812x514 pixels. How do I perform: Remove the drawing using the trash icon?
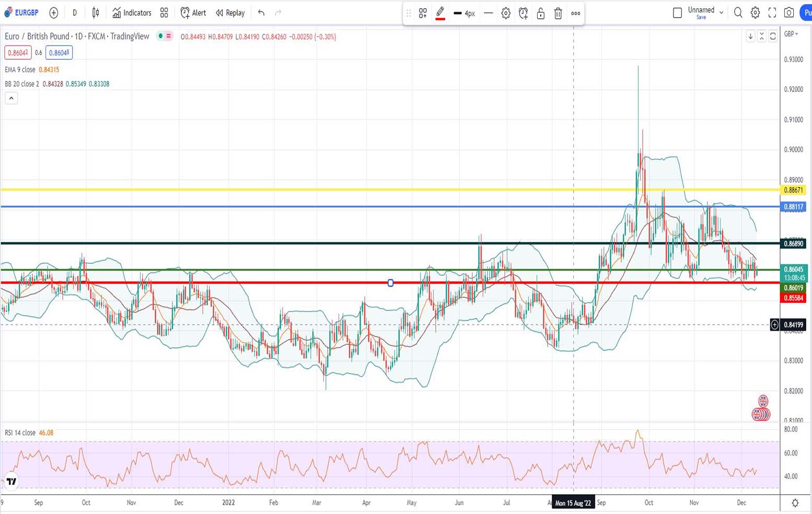tap(558, 13)
